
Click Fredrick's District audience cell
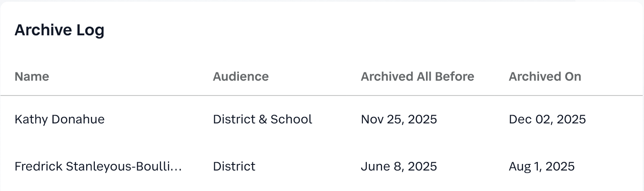point(234,166)
